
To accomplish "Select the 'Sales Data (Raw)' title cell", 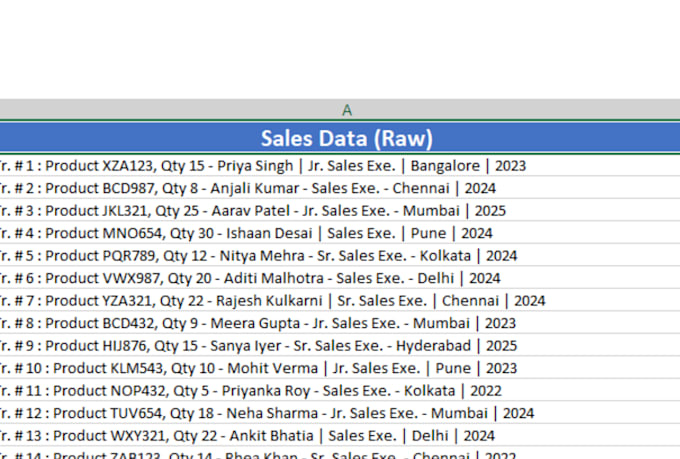I will click(340, 138).
